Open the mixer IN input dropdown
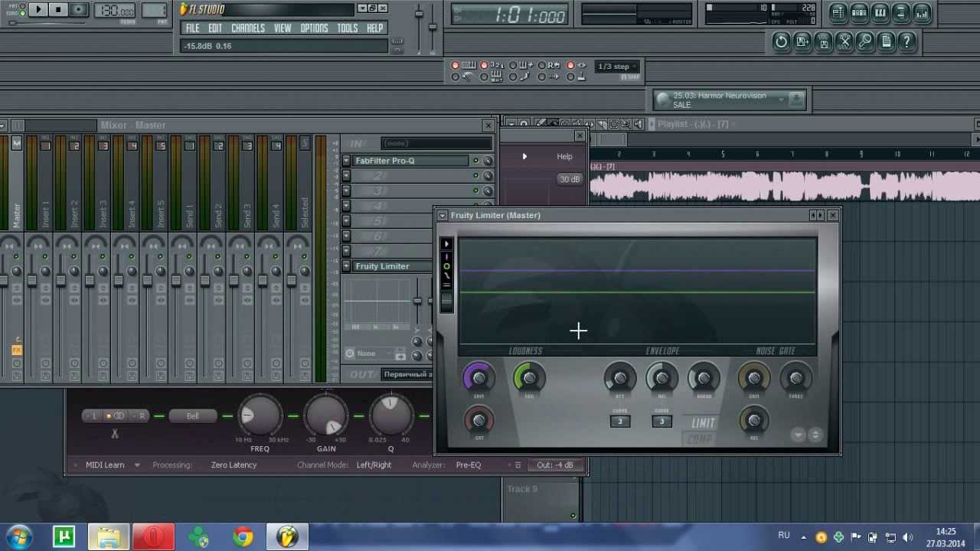The width and height of the screenshot is (980, 551). point(436,143)
